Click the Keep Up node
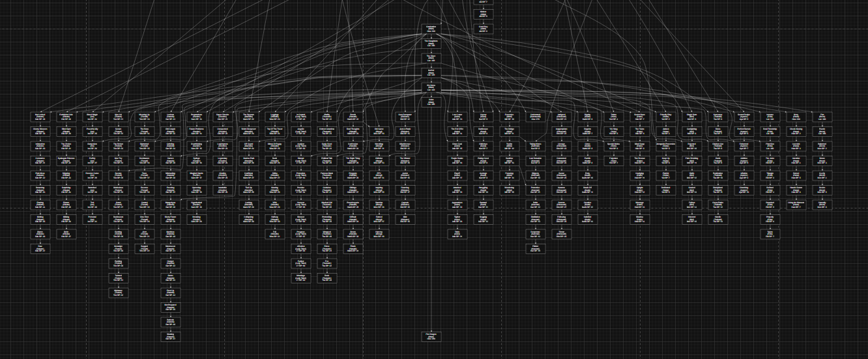The width and height of the screenshot is (868, 359). pyautogui.click(x=665, y=160)
